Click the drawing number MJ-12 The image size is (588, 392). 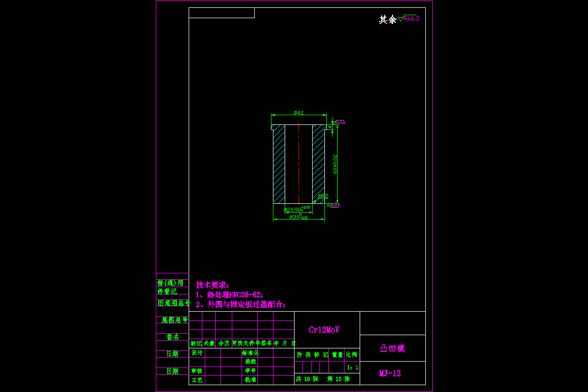coord(390,373)
